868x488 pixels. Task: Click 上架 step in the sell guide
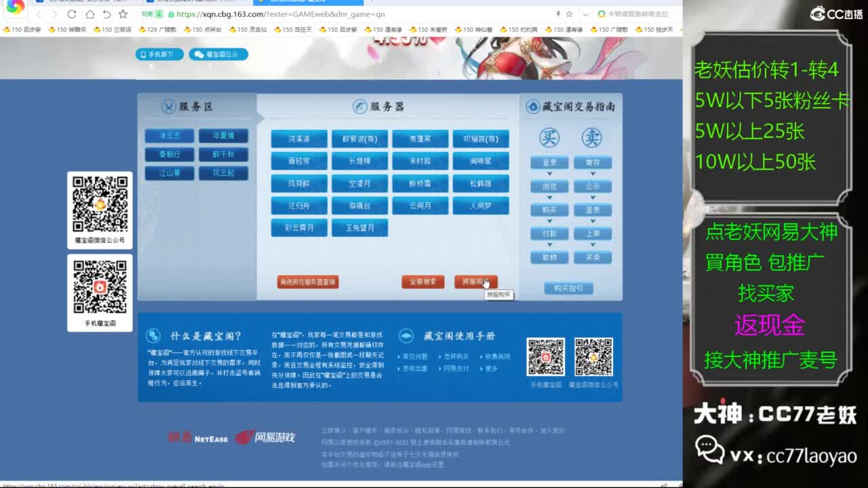pos(593,234)
